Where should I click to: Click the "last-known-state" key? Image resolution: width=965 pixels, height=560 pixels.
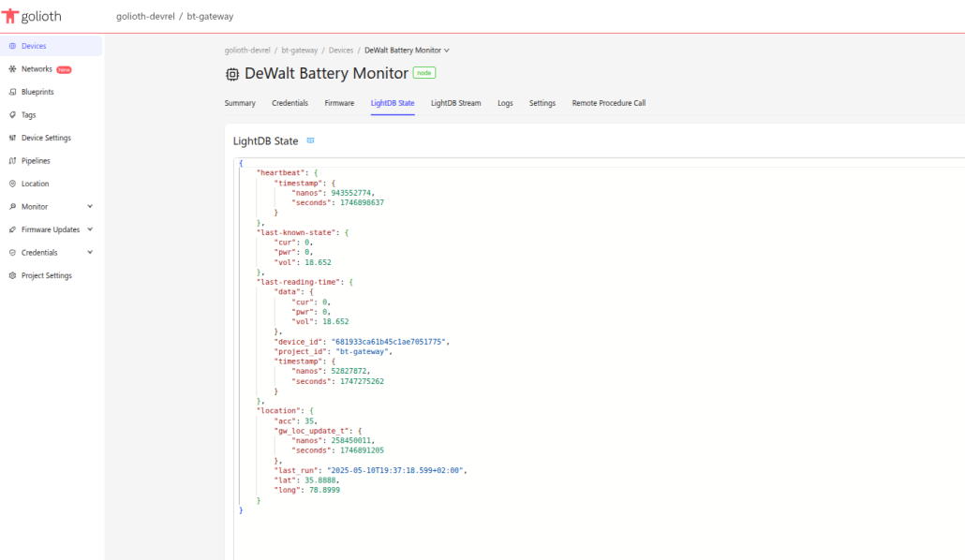(296, 232)
